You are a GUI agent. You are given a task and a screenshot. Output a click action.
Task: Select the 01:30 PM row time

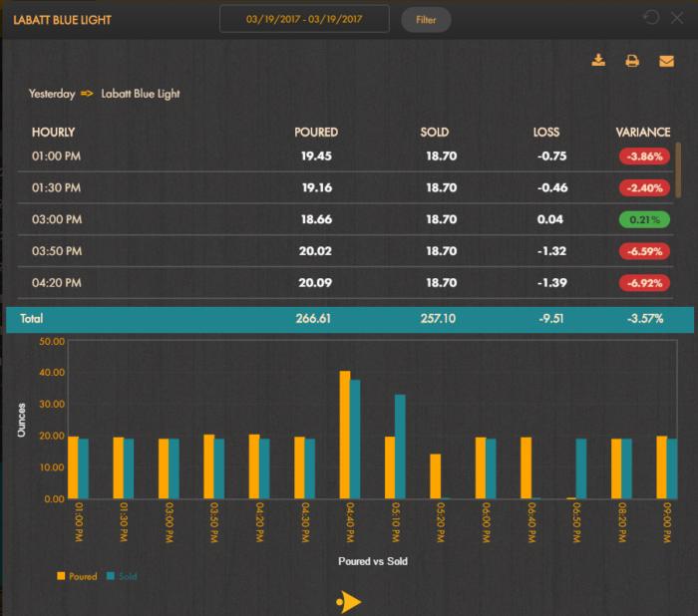(x=56, y=187)
